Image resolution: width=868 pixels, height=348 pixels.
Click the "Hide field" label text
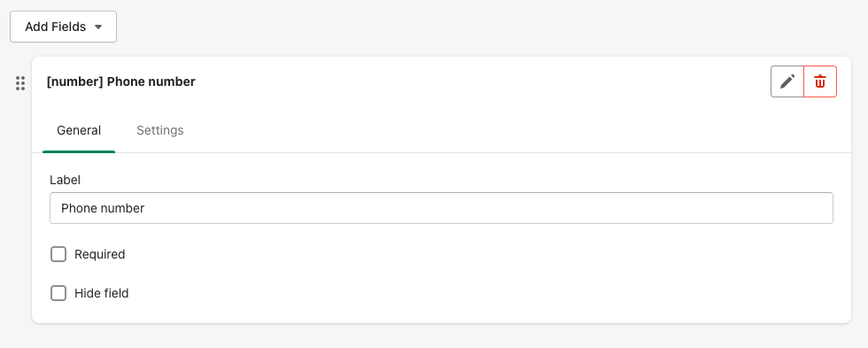(x=101, y=293)
